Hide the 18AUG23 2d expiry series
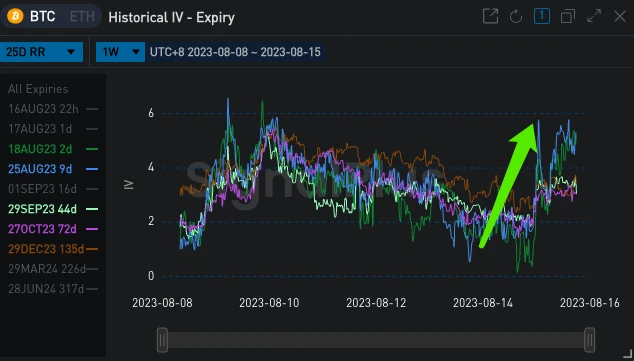Image resolution: width=634 pixels, height=361 pixels. click(53, 149)
